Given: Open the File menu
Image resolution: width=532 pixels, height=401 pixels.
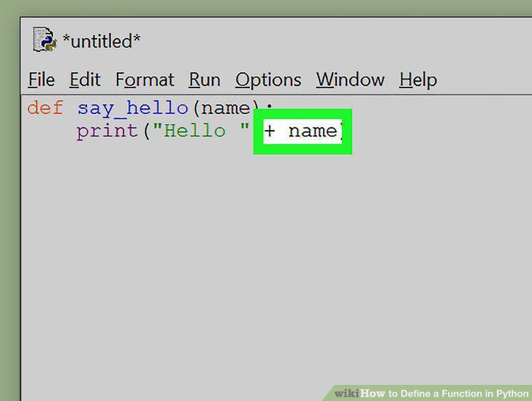Looking at the screenshot, I should 42,80.
